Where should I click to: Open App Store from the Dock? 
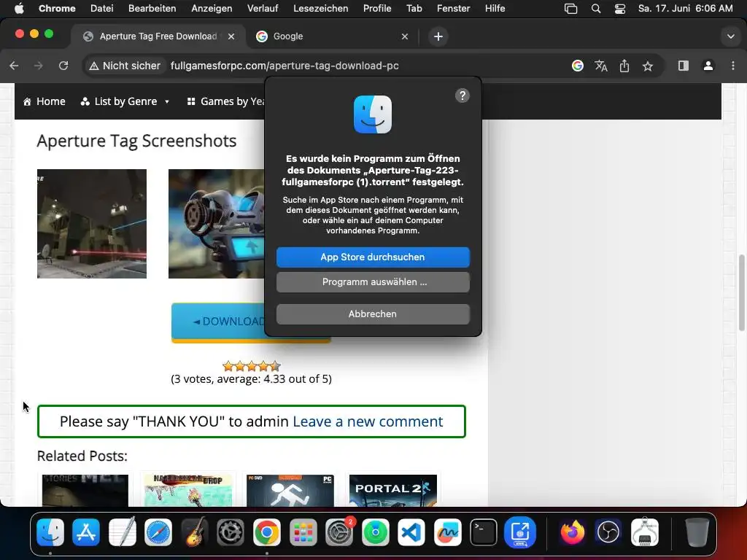pos(86,532)
